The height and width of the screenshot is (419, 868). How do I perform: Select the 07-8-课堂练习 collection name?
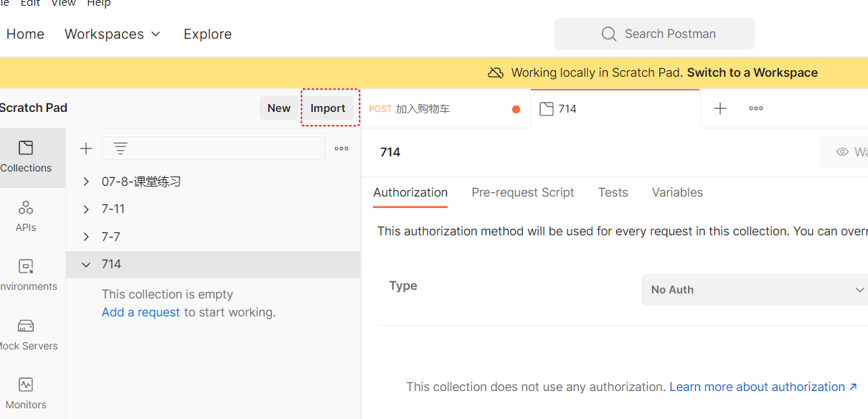pos(141,182)
